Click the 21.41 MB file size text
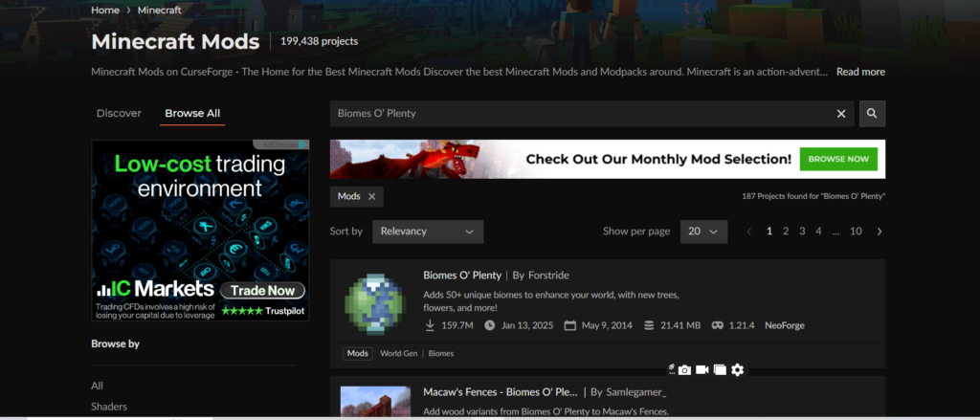 tap(680, 325)
